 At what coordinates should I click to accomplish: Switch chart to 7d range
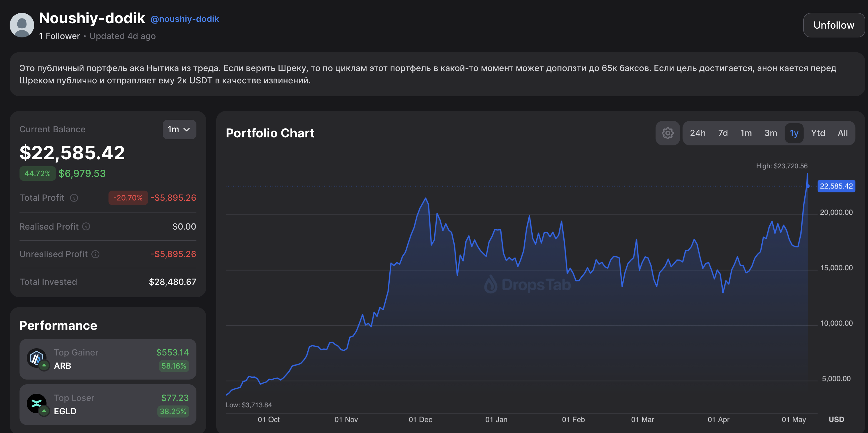(723, 133)
